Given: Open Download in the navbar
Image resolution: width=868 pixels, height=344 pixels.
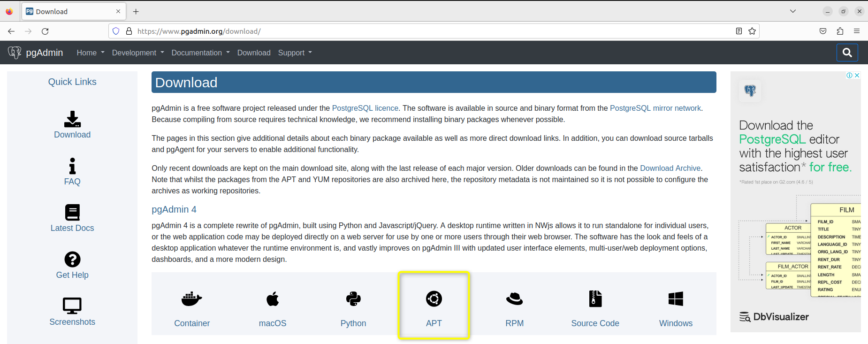Looking at the screenshot, I should click(x=254, y=53).
